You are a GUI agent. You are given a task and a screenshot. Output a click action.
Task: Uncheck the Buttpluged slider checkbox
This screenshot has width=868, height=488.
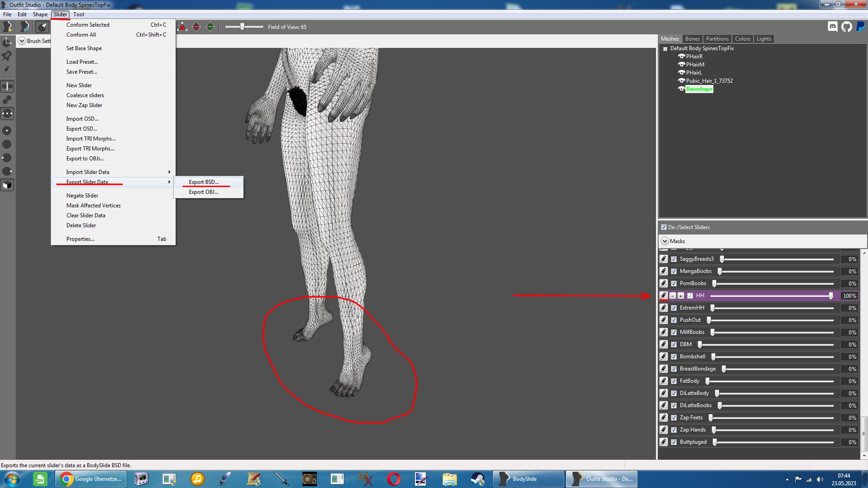click(x=674, y=442)
